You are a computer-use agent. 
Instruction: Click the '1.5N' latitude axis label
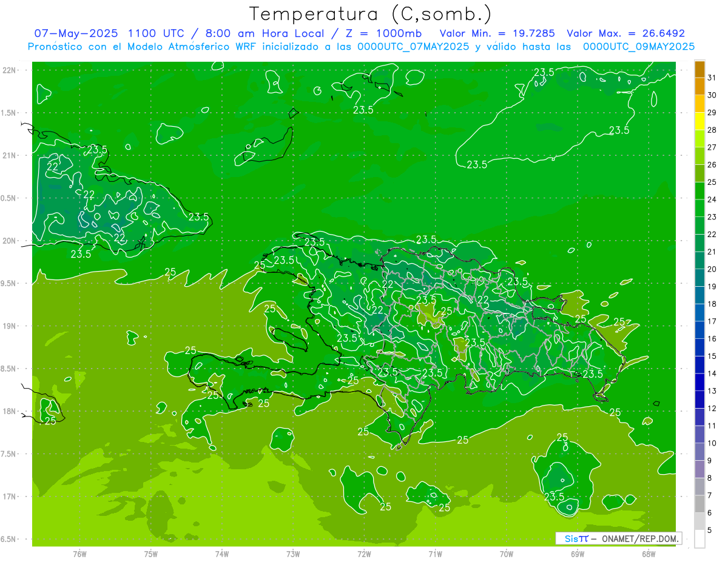click(10, 113)
